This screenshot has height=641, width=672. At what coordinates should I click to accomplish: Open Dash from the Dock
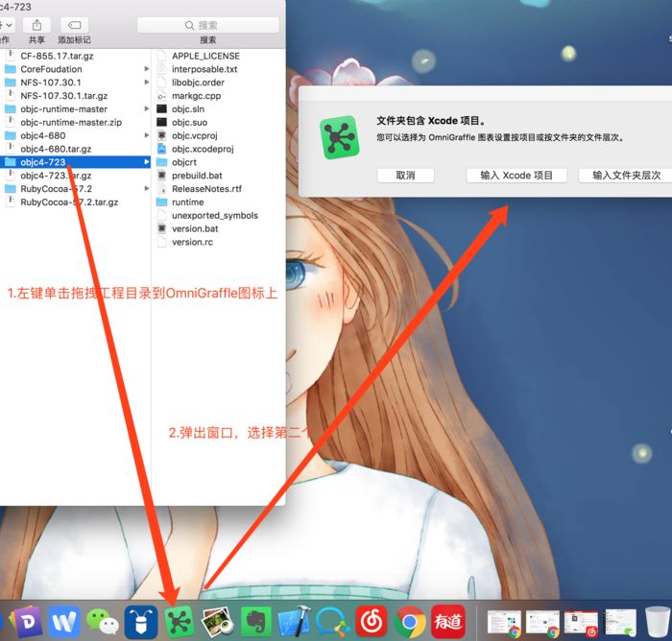(26, 622)
